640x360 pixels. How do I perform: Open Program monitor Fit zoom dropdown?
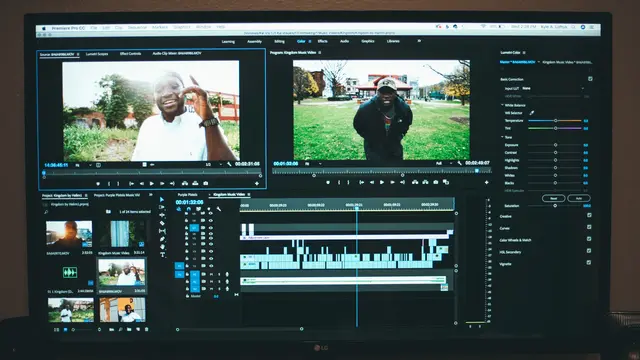coord(313,164)
